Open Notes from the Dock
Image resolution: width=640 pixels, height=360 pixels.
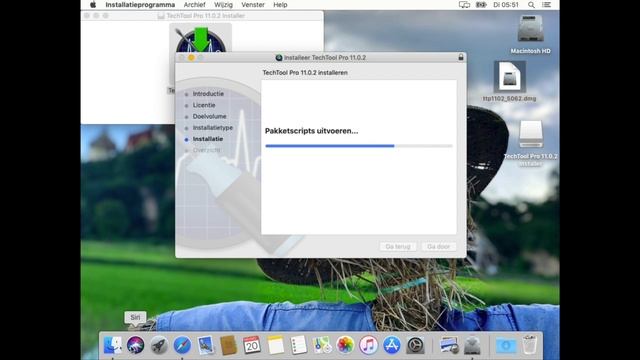click(276, 345)
